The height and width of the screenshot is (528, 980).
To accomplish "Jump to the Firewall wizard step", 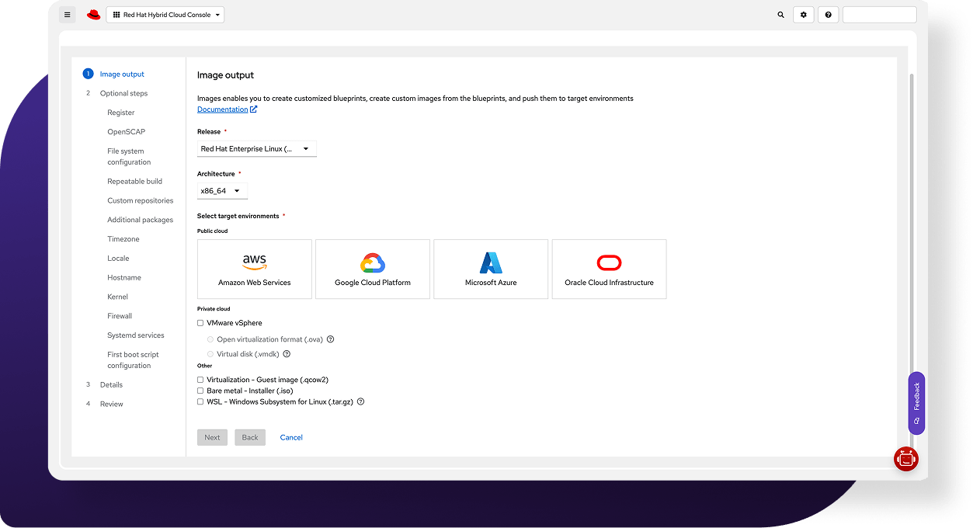I will [x=120, y=316].
